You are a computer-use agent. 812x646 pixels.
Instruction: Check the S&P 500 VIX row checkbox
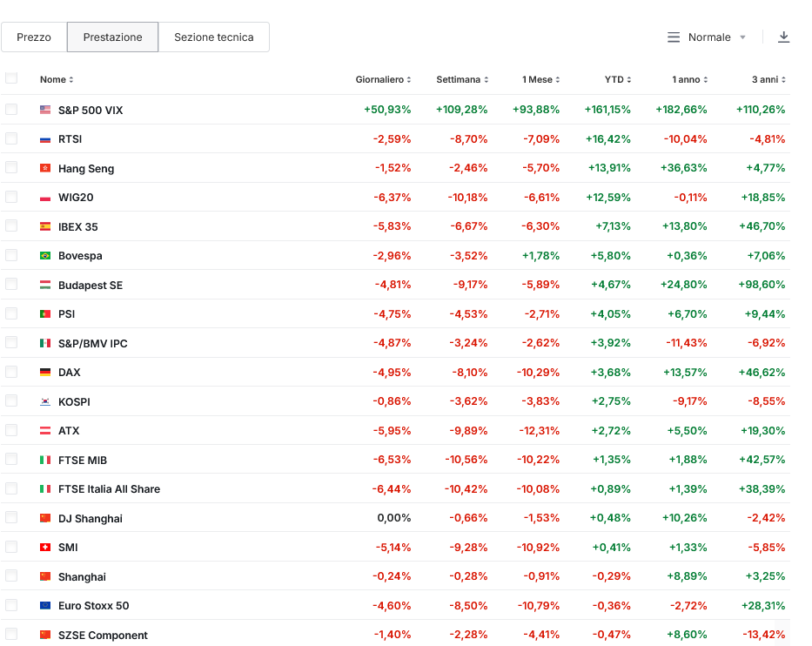tap(11, 110)
